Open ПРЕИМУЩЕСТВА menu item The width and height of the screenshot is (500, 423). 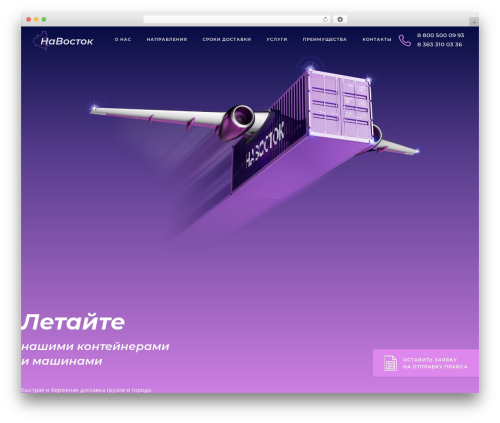325,39
